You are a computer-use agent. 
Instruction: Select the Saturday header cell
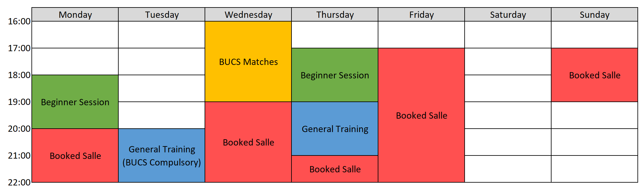tap(508, 15)
